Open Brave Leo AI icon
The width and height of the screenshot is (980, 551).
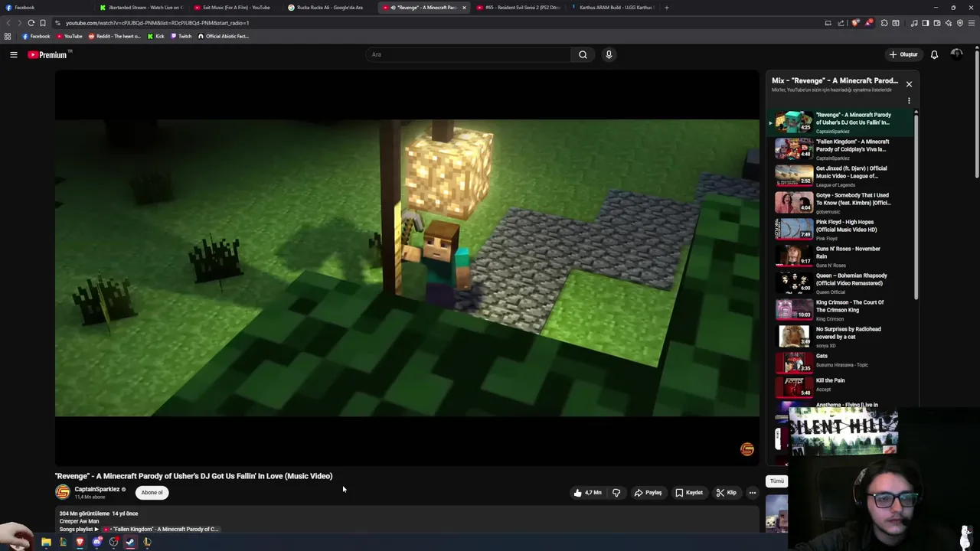(949, 23)
